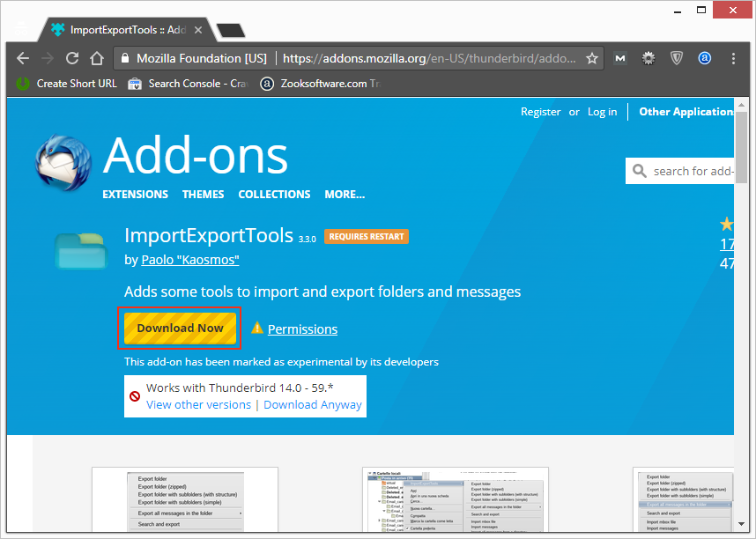This screenshot has width=756, height=539.
Task: Click the magnifier search icon
Action: [640, 171]
